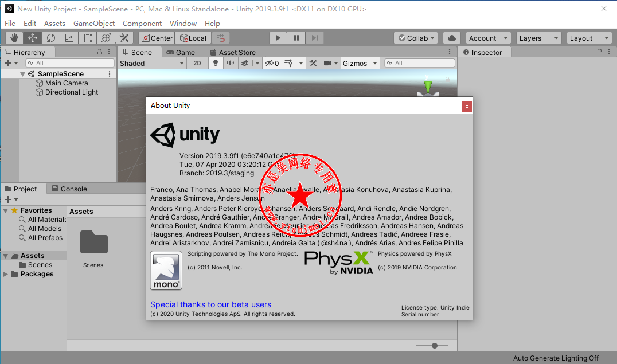Viewport: 617px width, 364px height.
Task: Open the Help menu
Action: [212, 24]
